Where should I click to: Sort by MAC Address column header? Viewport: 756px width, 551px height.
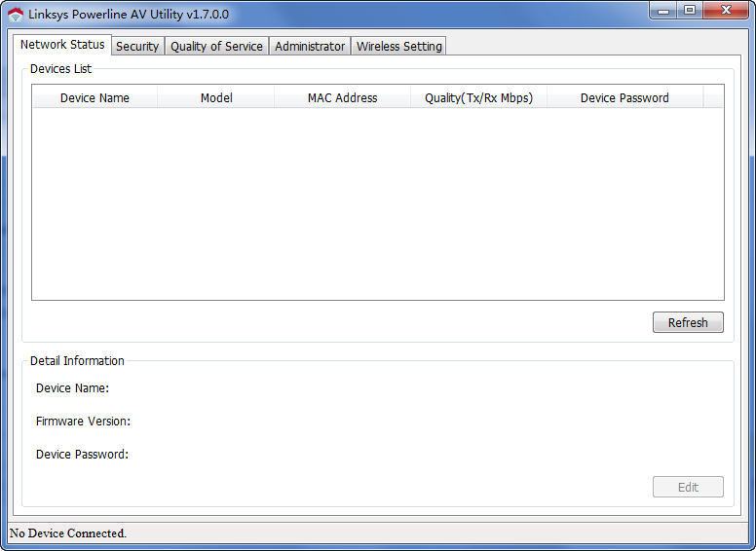click(342, 97)
